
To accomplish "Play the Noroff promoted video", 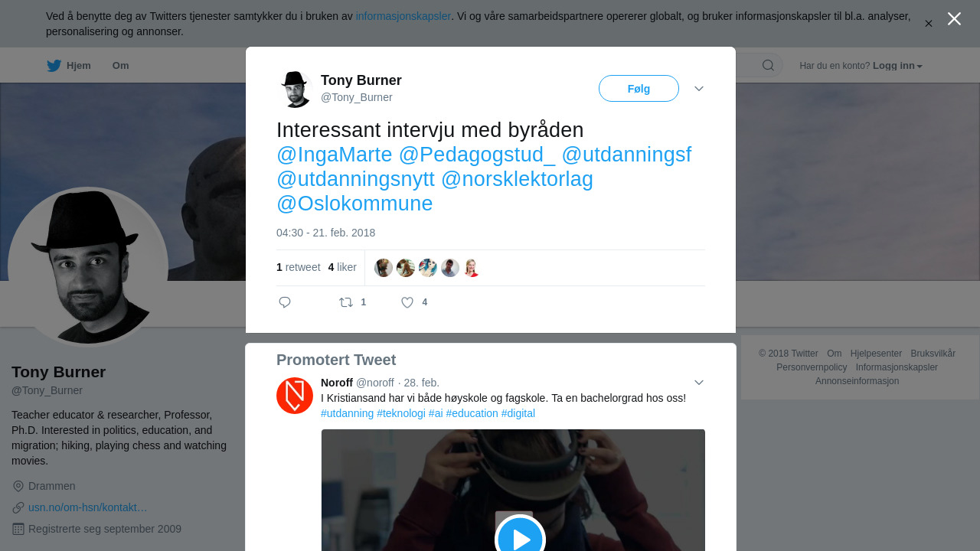I will pyautogui.click(x=521, y=540).
